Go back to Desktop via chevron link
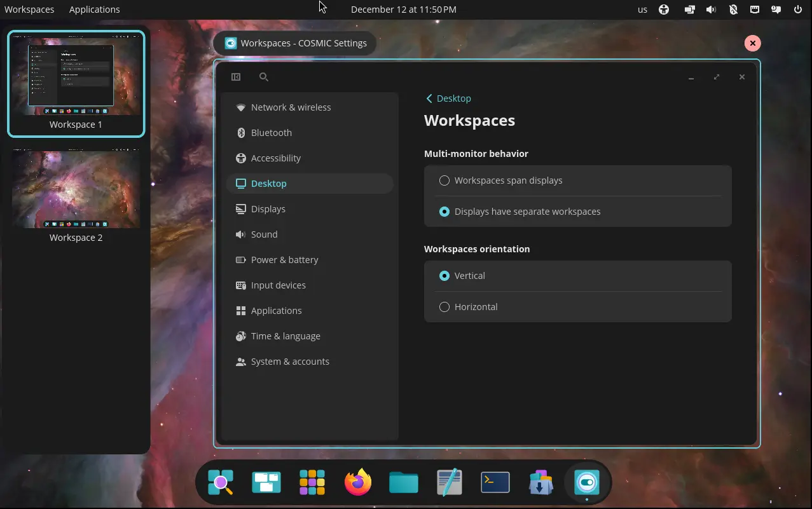 (x=448, y=98)
